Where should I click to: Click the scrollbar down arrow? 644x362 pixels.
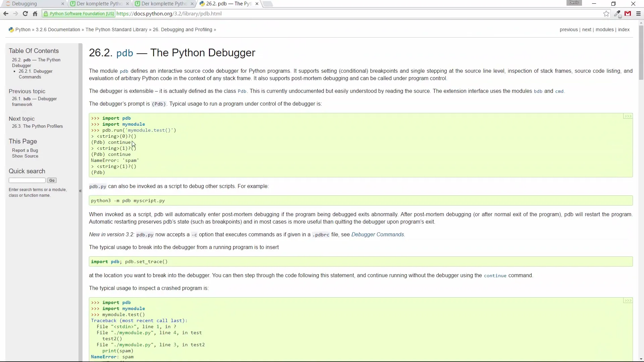(641, 359)
